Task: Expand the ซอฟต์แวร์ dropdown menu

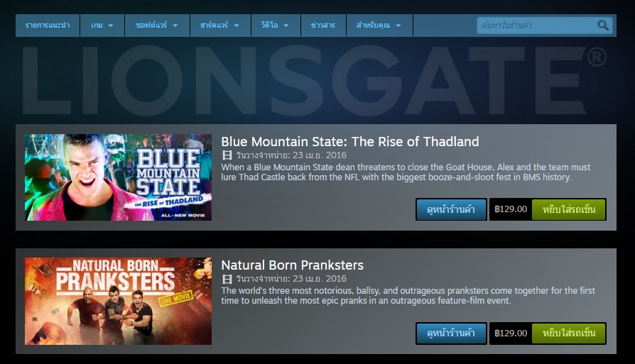Action: pos(157,26)
